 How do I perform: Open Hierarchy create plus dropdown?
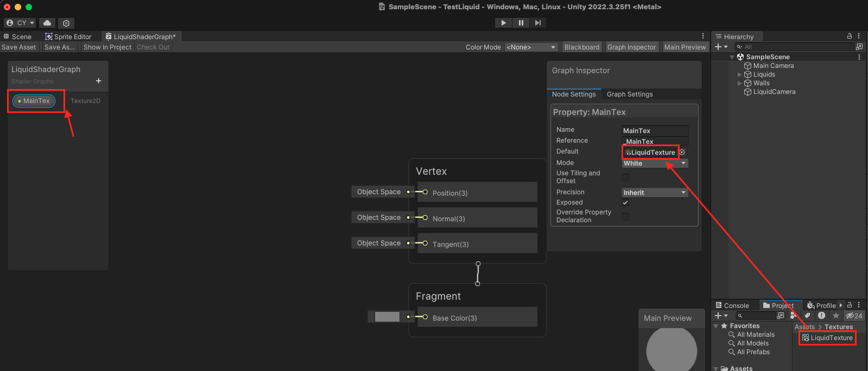pyautogui.click(x=721, y=47)
